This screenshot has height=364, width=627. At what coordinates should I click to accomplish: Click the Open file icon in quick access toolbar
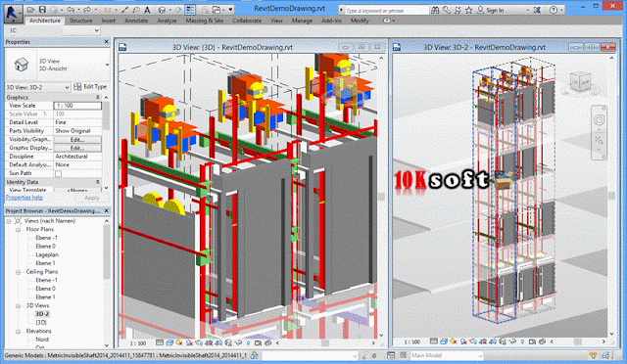tap(31, 10)
